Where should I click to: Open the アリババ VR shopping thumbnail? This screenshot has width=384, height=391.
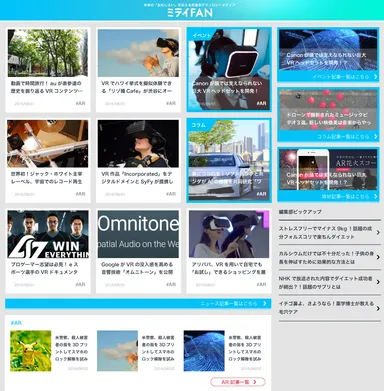click(x=229, y=234)
